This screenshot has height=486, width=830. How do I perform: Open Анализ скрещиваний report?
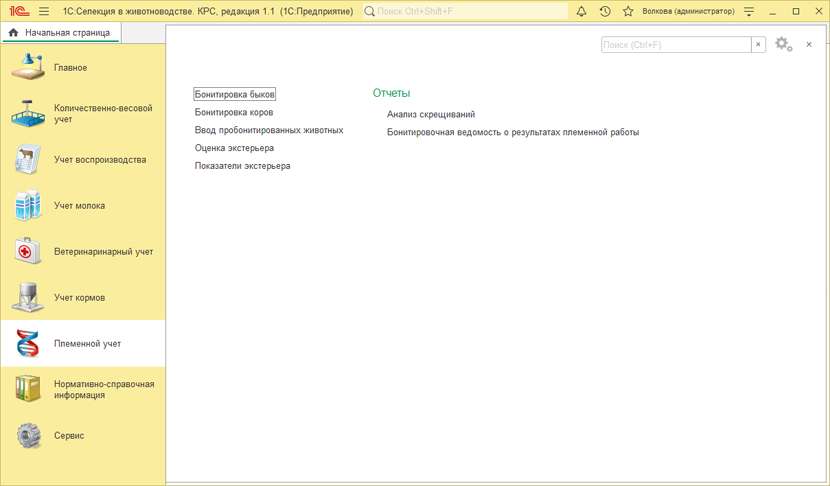[431, 114]
